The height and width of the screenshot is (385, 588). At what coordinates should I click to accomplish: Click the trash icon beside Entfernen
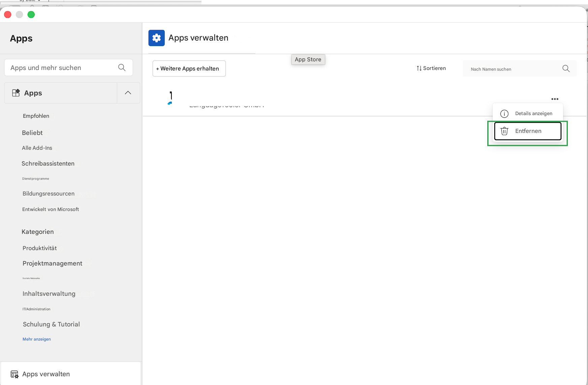[504, 131]
